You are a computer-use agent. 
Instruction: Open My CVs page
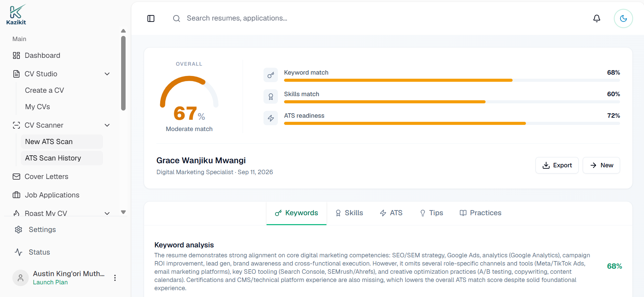click(x=38, y=107)
